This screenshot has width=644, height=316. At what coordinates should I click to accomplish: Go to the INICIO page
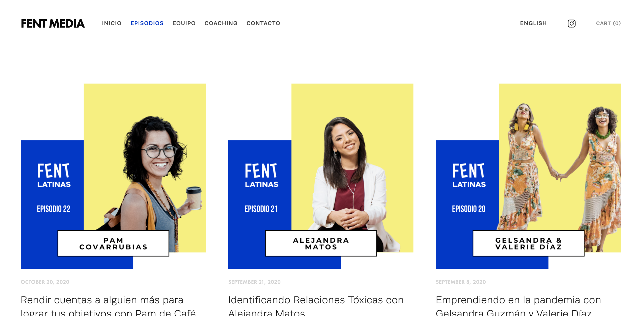(112, 23)
